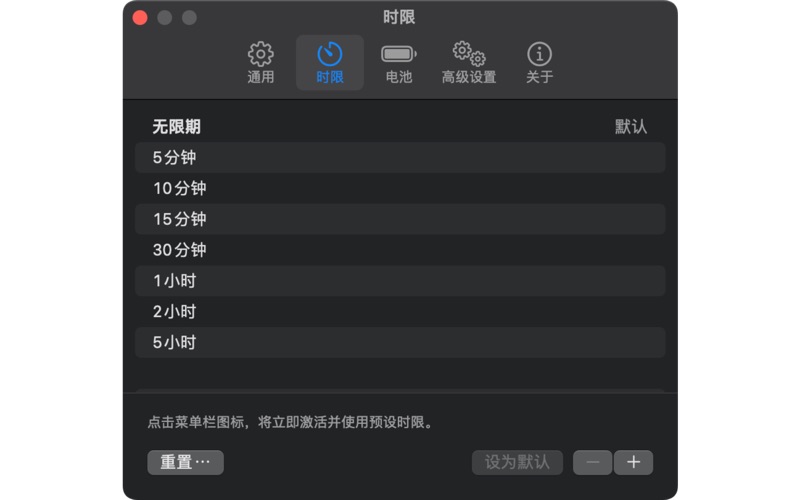Open 高级设置 double-gear icon
Image resolution: width=800 pixels, height=500 pixels.
pos(468,55)
